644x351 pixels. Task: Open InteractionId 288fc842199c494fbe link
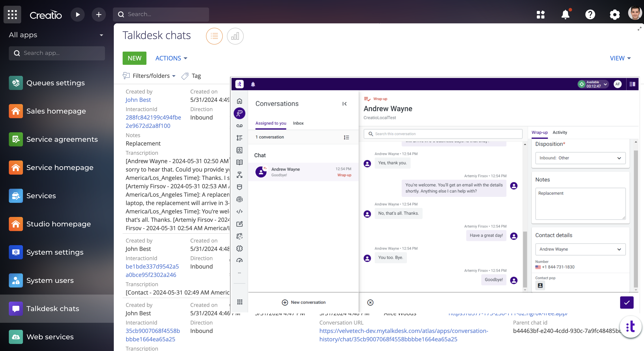pos(153,121)
